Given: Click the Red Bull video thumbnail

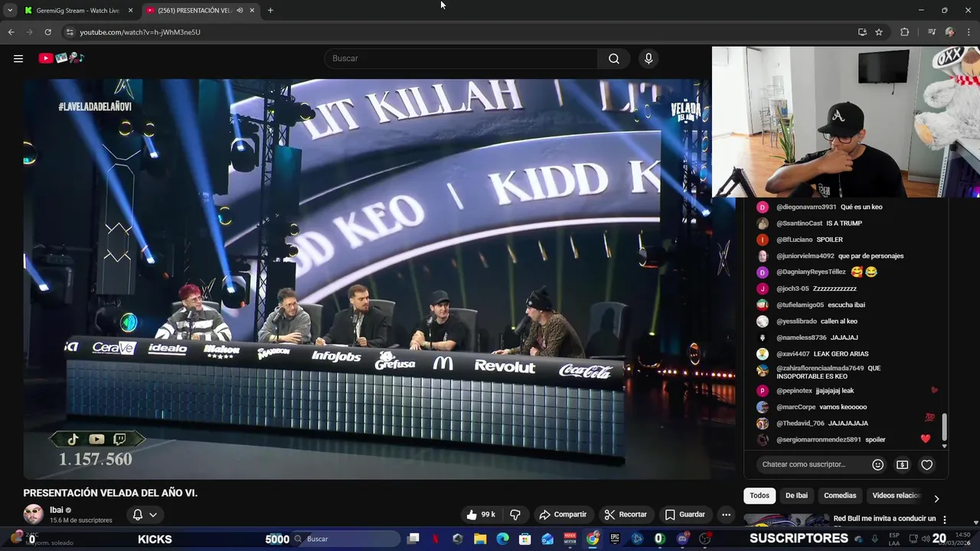Looking at the screenshot, I should pos(786,520).
